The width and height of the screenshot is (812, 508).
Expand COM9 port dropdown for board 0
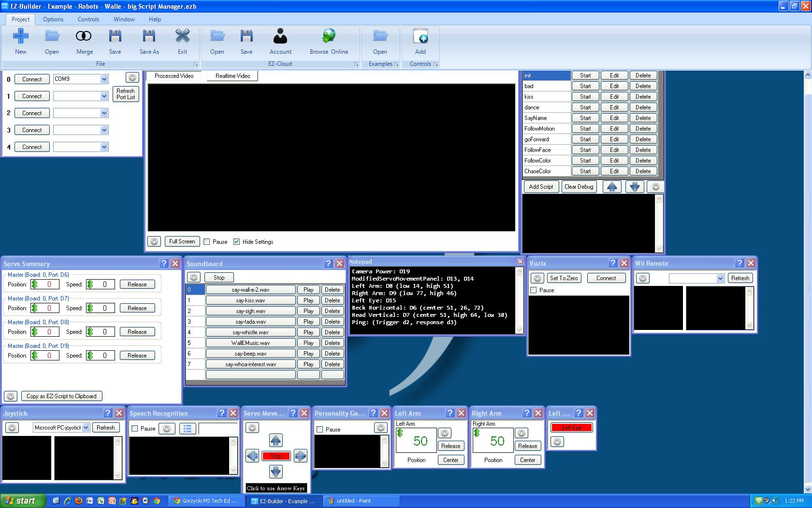point(104,79)
